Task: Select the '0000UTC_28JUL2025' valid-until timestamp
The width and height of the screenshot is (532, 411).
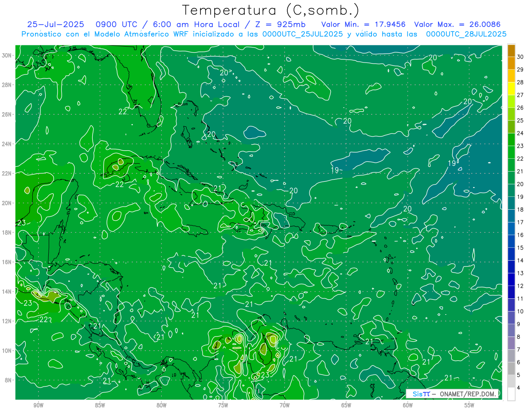Action: (466, 34)
